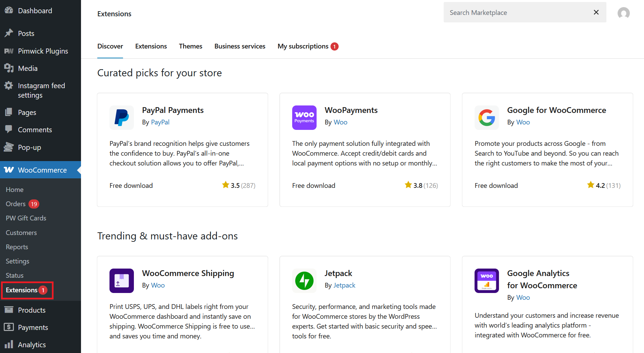Image resolution: width=644 pixels, height=353 pixels.
Task: Open the Google for WooCommerce title
Action: click(556, 110)
